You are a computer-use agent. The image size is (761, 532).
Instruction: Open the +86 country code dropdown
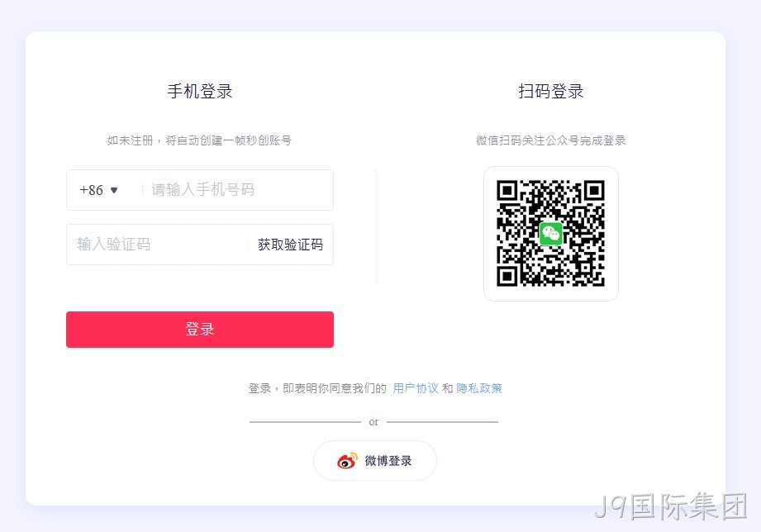pyautogui.click(x=99, y=190)
